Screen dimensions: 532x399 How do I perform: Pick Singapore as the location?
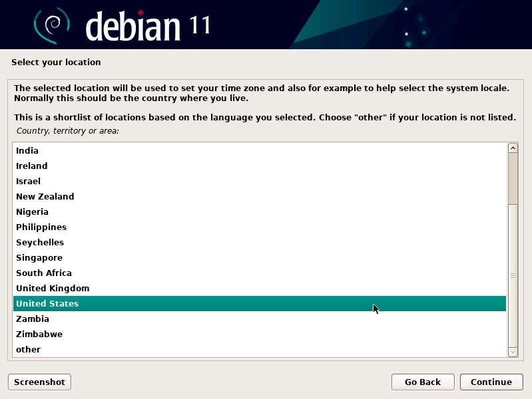tap(39, 257)
